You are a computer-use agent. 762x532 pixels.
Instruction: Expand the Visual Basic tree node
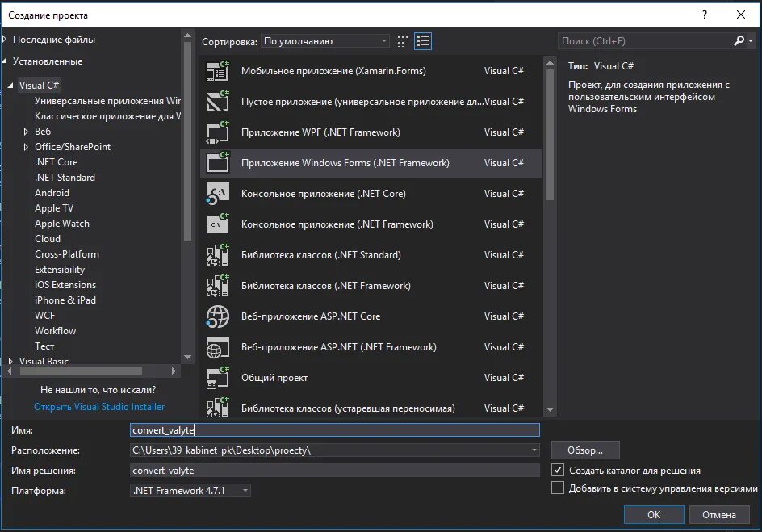point(10,361)
